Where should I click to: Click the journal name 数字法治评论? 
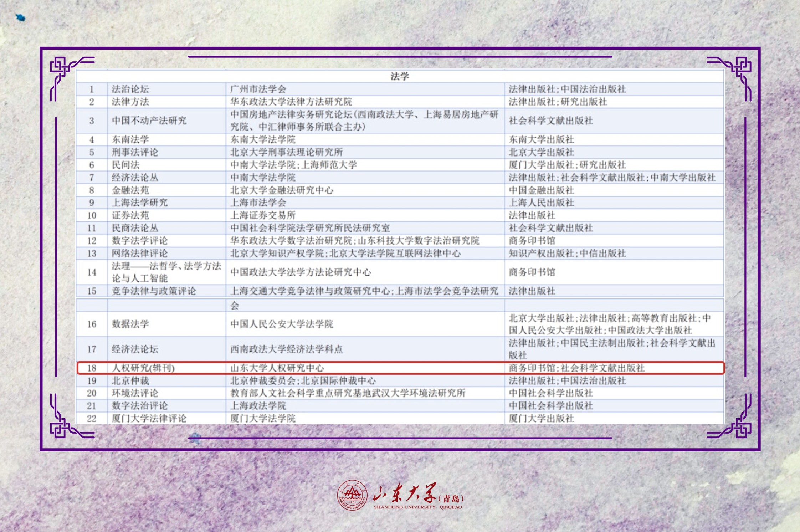[x=139, y=405]
